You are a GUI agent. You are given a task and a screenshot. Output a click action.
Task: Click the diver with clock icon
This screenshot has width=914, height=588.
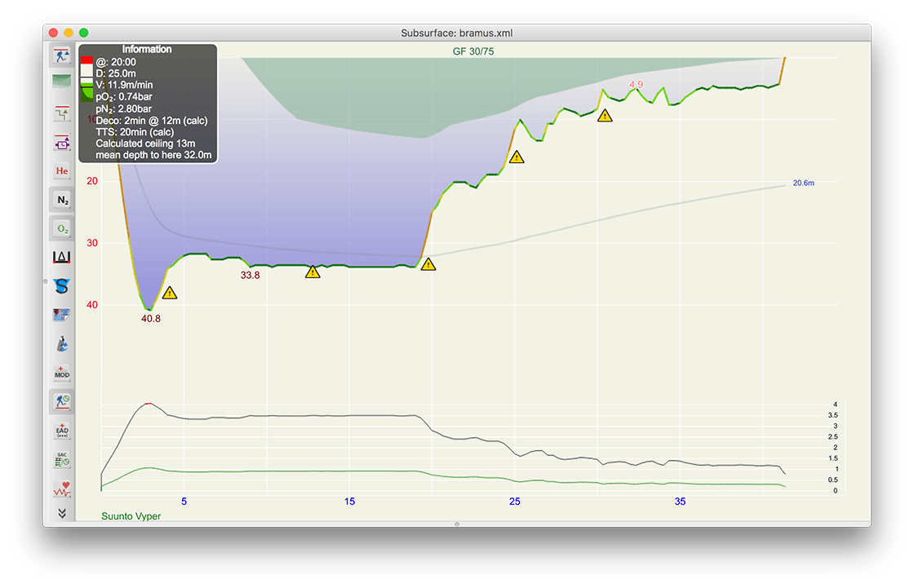pos(62,400)
